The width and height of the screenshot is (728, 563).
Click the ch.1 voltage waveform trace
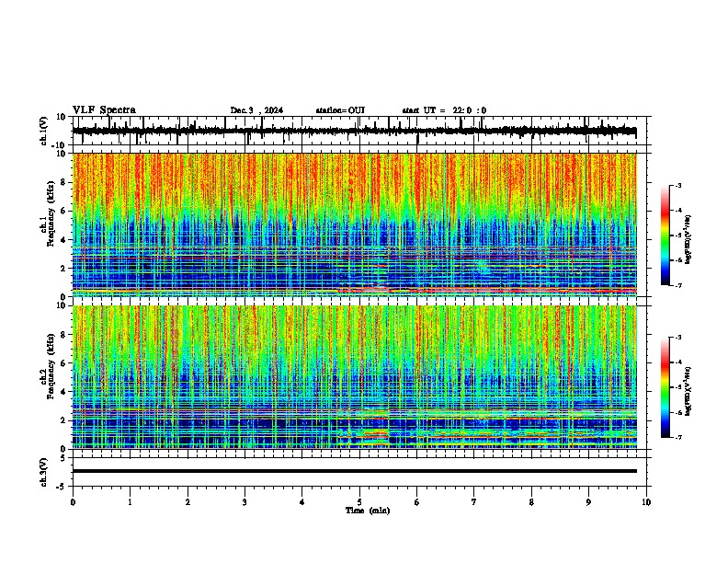(354, 131)
